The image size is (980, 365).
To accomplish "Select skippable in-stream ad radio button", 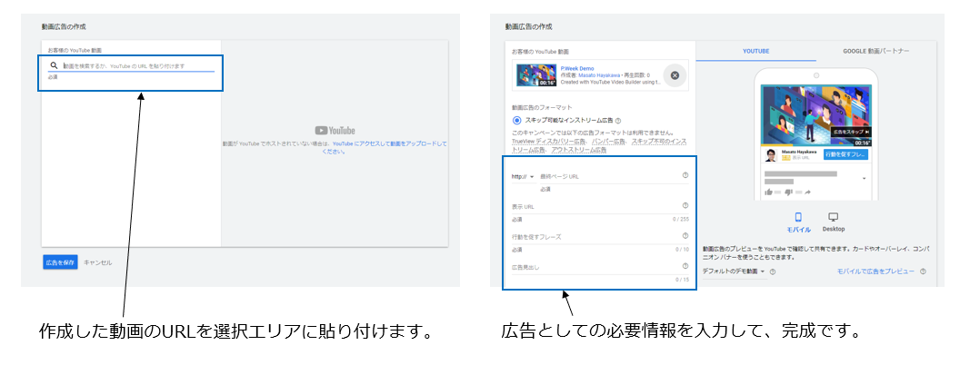I will pos(516,120).
